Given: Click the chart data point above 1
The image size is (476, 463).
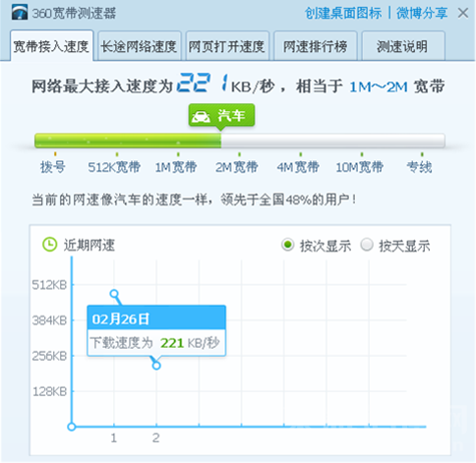Looking at the screenshot, I should pyautogui.click(x=114, y=294).
